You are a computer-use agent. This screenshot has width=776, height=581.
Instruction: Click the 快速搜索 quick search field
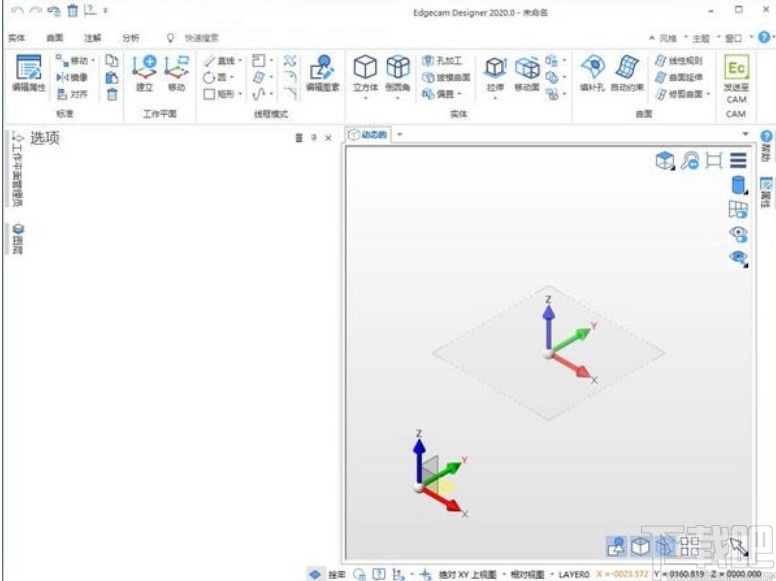[201, 38]
